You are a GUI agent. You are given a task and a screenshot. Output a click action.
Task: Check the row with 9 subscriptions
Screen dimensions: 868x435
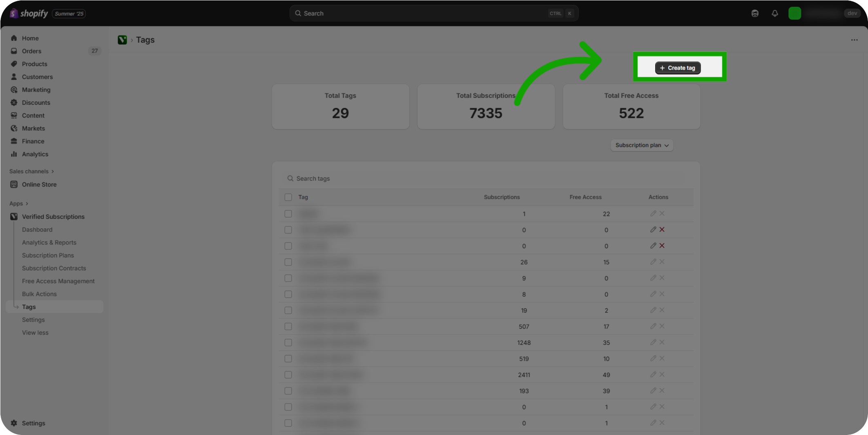click(x=288, y=278)
